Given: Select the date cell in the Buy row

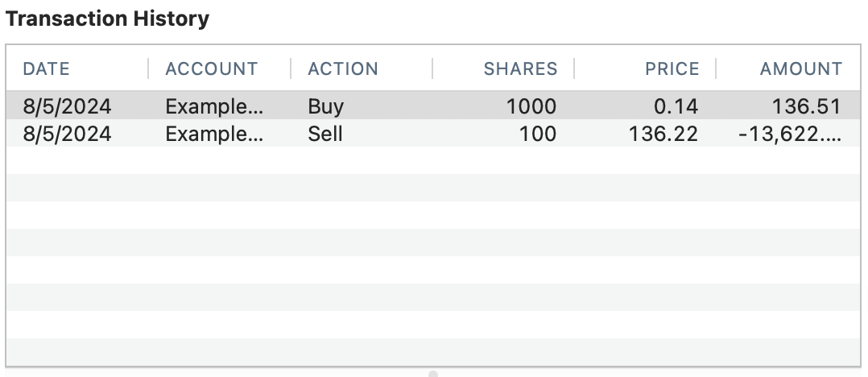Looking at the screenshot, I should [67, 106].
